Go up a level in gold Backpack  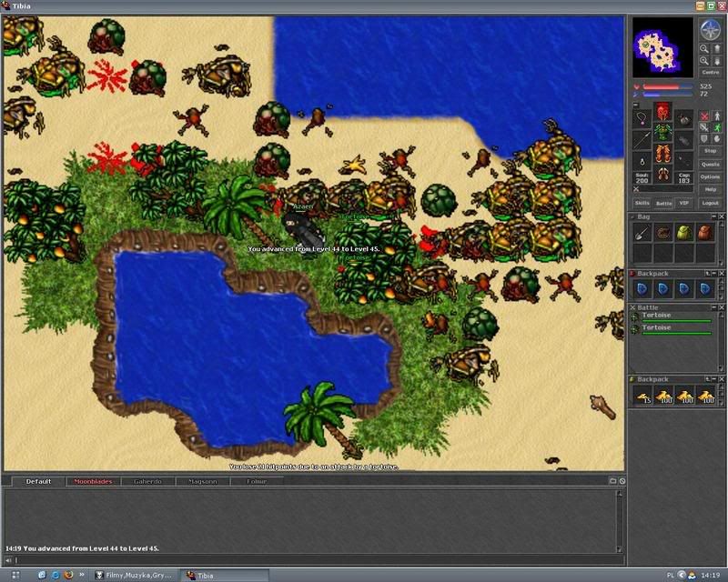708,379
